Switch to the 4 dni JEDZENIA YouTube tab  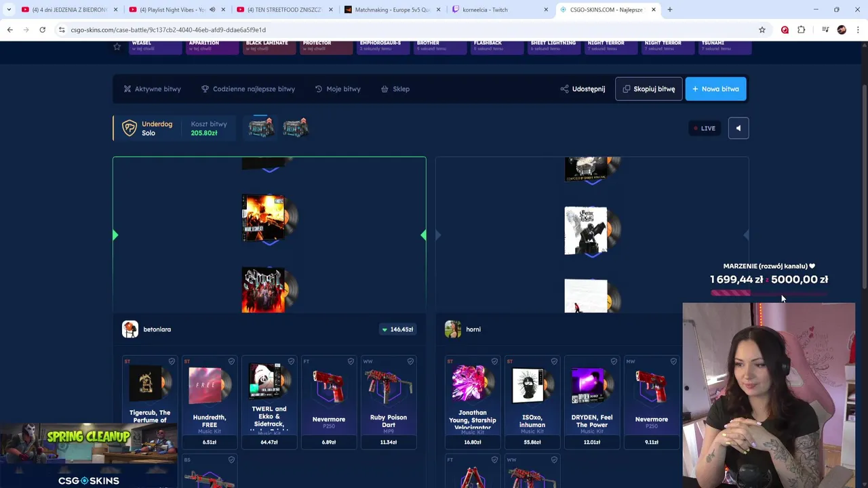[69, 9]
